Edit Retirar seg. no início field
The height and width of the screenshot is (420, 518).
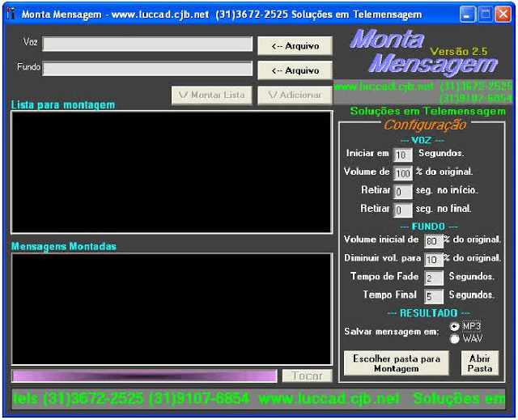402,192
